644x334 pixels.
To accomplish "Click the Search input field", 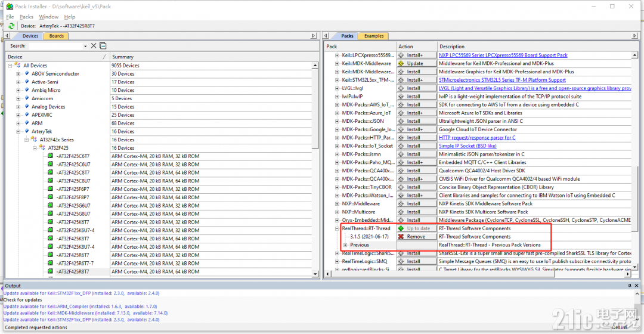I will [55, 46].
